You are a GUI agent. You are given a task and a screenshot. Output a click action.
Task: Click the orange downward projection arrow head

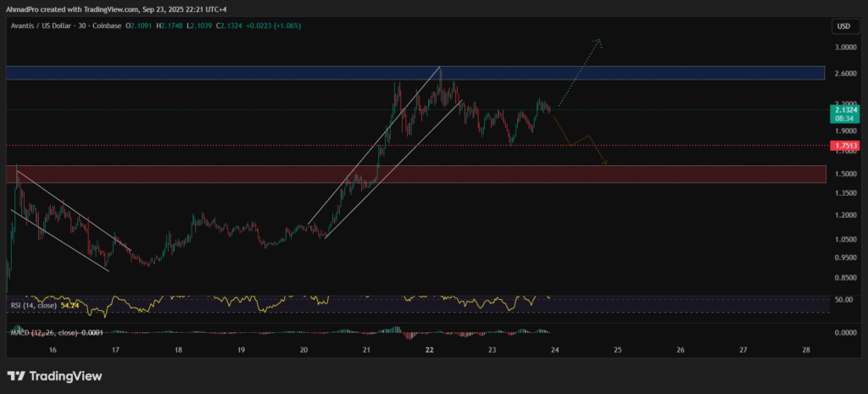[605, 163]
